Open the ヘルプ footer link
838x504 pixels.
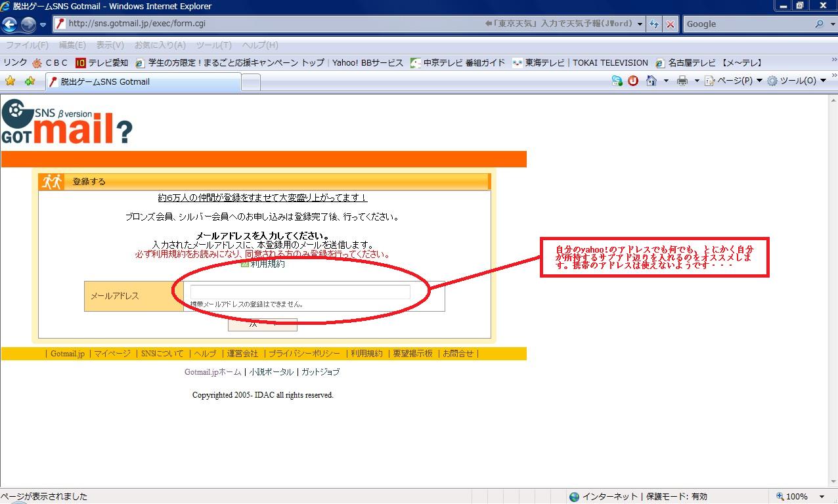coord(205,354)
